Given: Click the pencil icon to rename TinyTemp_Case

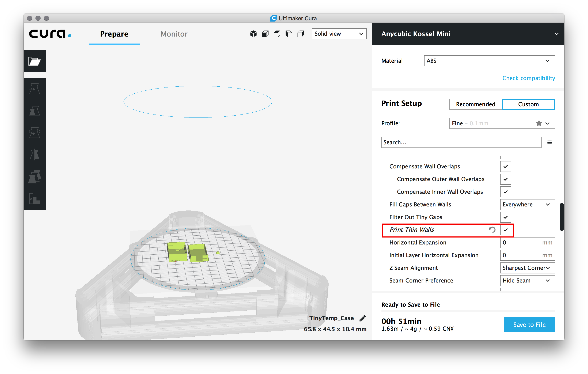Looking at the screenshot, I should 363,318.
